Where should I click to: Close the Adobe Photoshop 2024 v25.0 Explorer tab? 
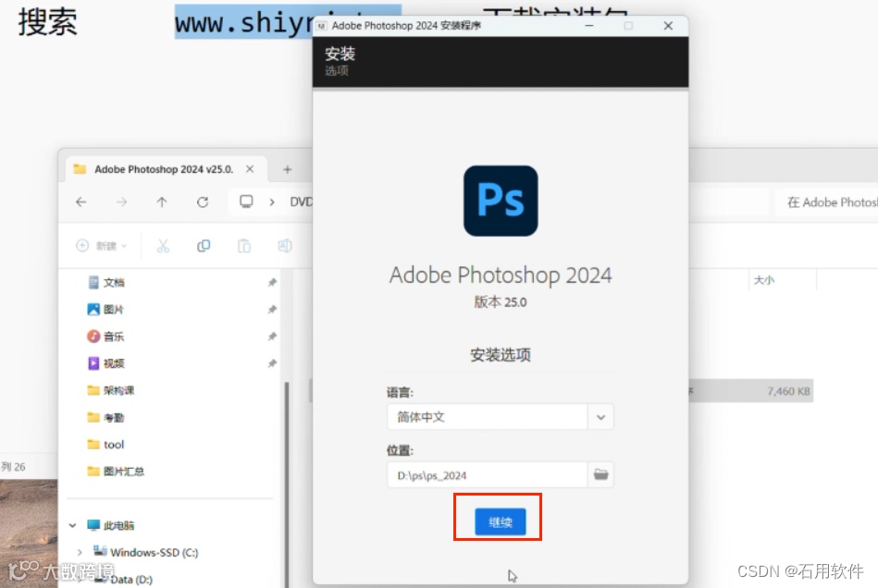[250, 169]
